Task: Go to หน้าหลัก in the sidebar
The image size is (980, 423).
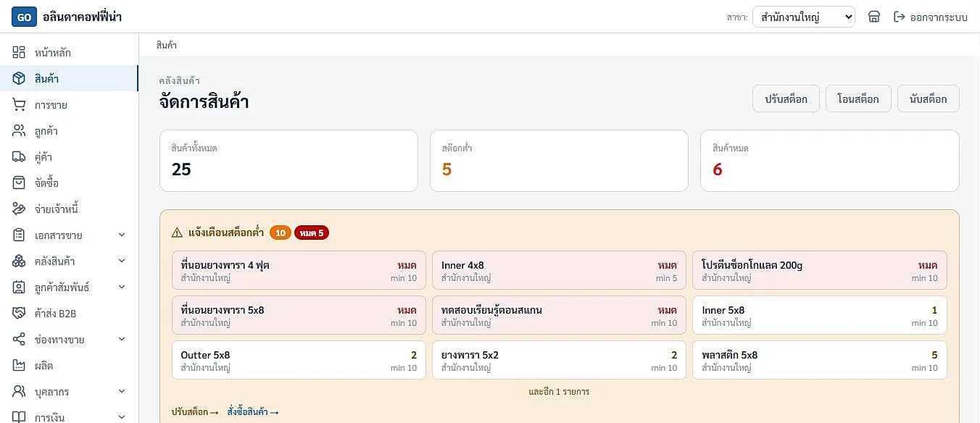Action: [69, 53]
